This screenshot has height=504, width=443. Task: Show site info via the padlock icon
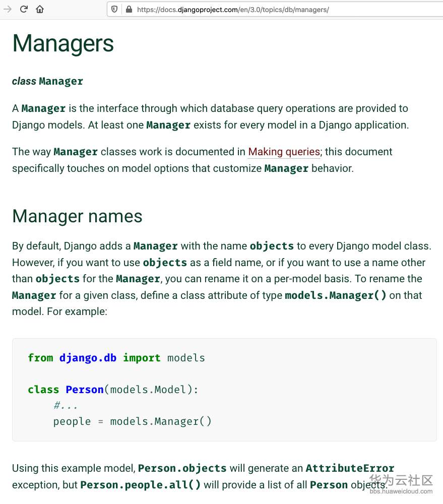(x=129, y=9)
